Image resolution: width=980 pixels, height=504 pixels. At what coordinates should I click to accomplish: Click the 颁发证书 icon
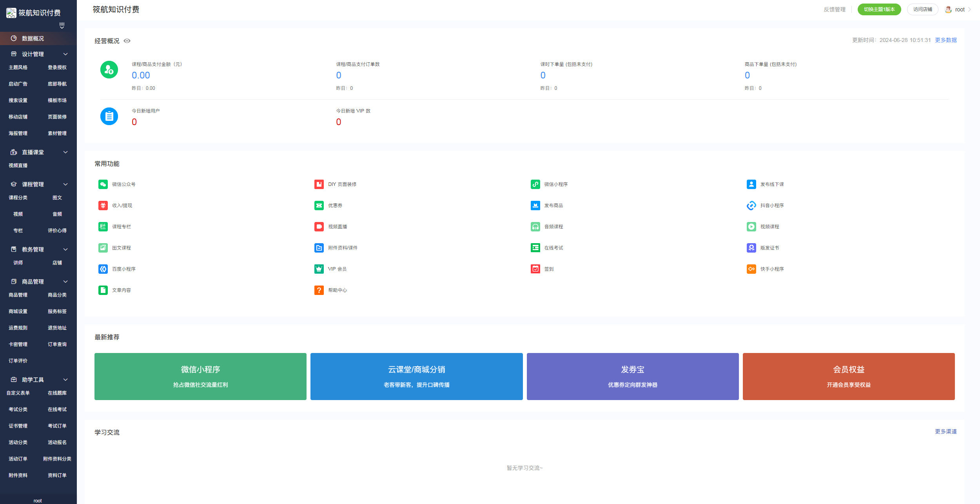pyautogui.click(x=751, y=248)
